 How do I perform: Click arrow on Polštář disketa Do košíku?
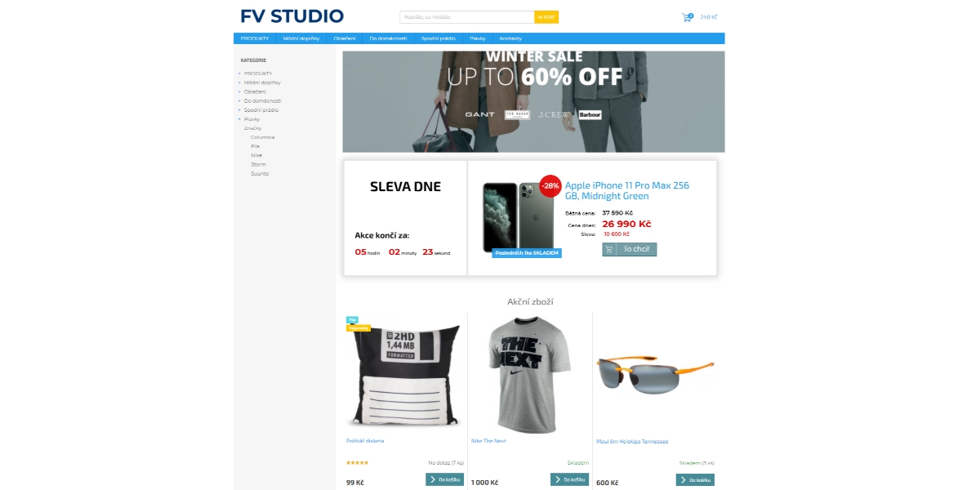coord(433,479)
